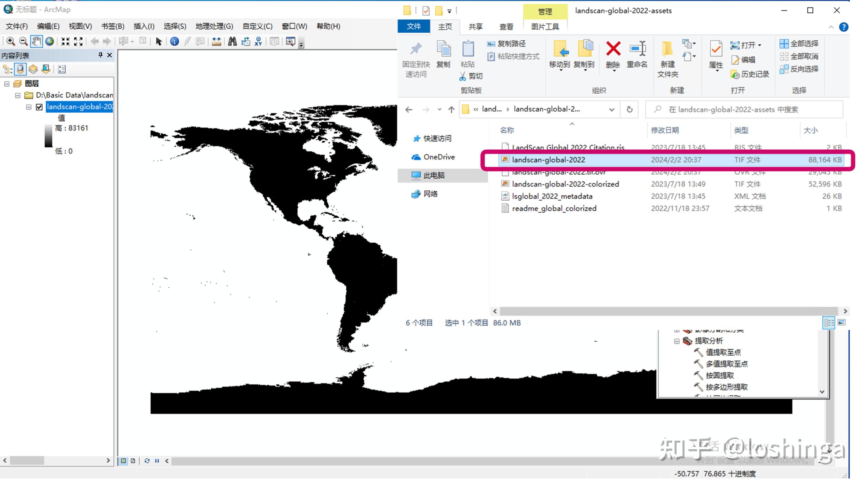Click the Find binoculars icon
868x488 pixels.
pos(232,41)
